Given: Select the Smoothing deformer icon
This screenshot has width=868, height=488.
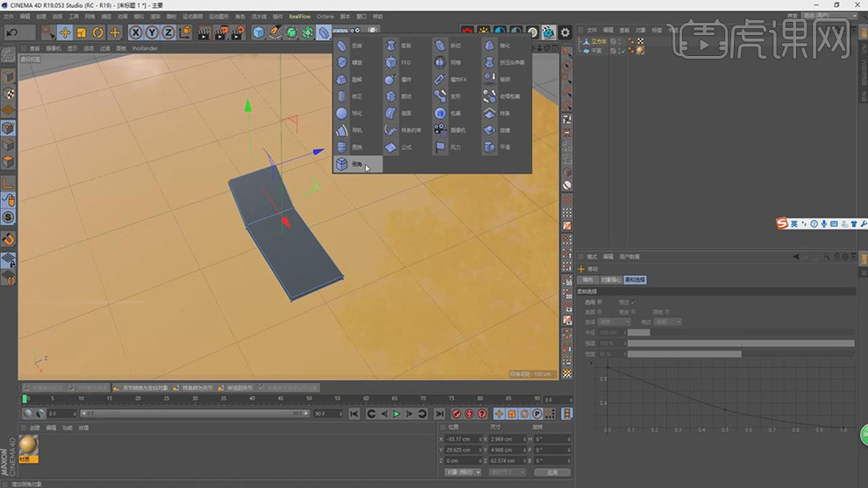Looking at the screenshot, I should coord(489,147).
